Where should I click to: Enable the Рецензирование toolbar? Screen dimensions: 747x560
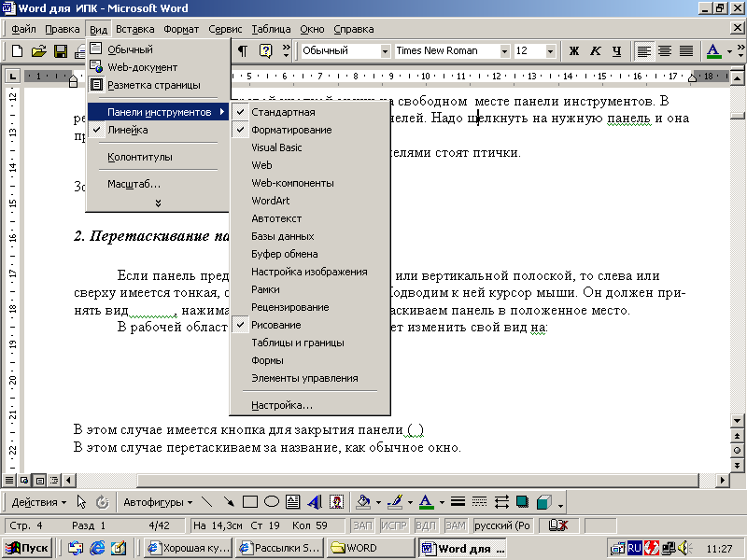(x=310, y=307)
